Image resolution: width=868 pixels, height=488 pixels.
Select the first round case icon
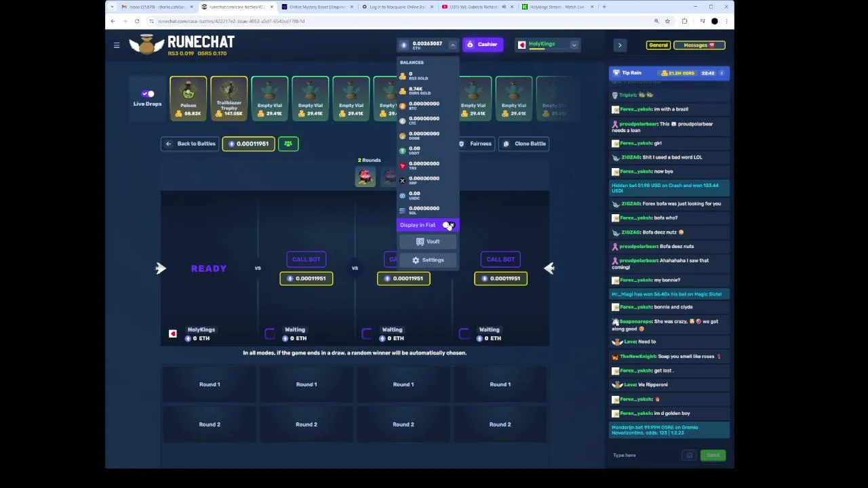tap(366, 177)
